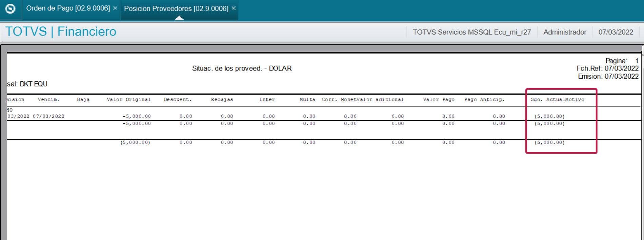Viewport: 644px width, 240px height.
Task: Click the DKT EQU branch text
Action: pyautogui.click(x=34, y=84)
